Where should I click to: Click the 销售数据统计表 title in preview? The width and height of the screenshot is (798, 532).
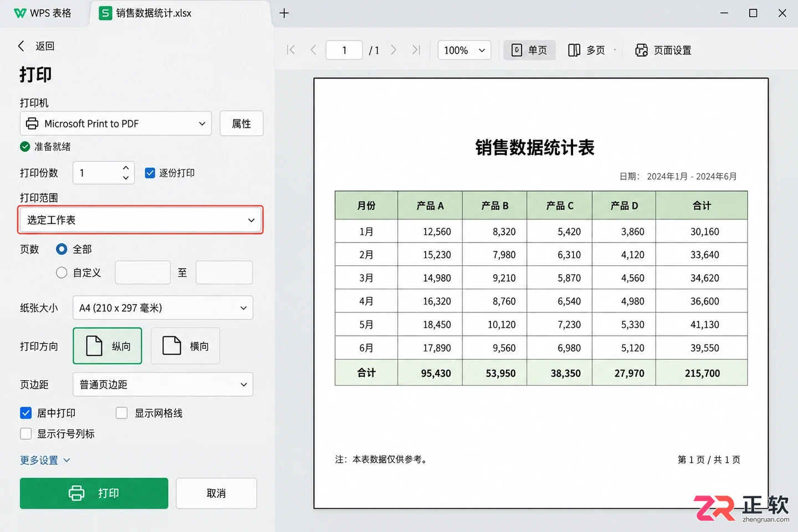click(535, 147)
